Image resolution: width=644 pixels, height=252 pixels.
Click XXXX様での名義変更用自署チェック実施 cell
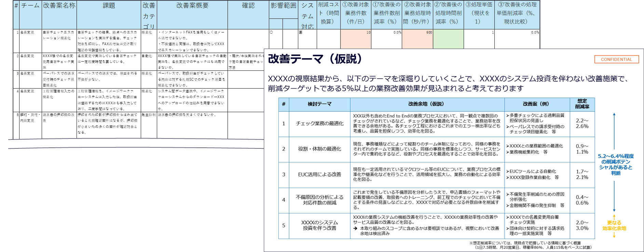coord(59,62)
